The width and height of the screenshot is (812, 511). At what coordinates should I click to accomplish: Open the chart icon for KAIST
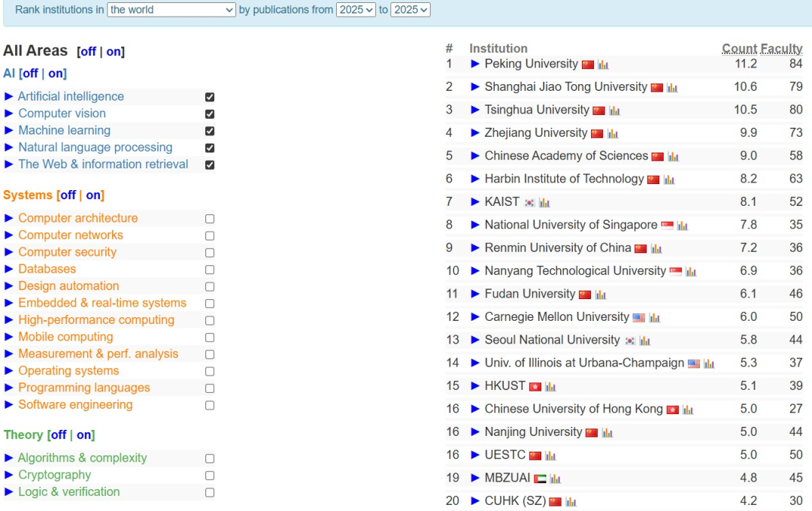[x=544, y=202]
